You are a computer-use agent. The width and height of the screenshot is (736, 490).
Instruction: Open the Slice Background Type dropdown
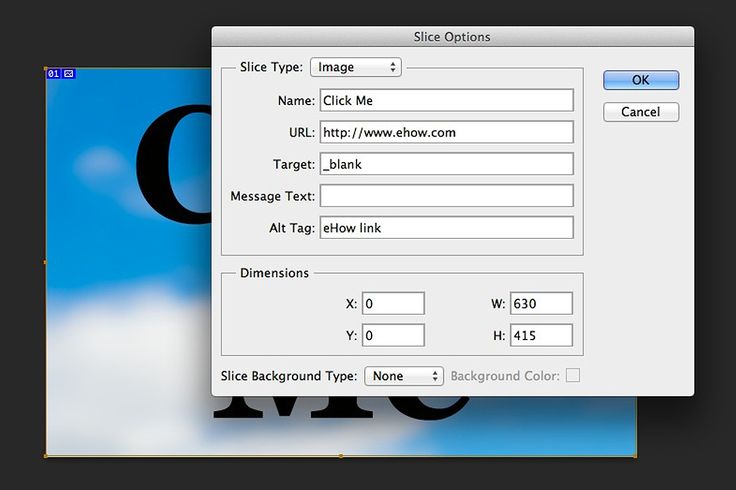tap(404, 376)
